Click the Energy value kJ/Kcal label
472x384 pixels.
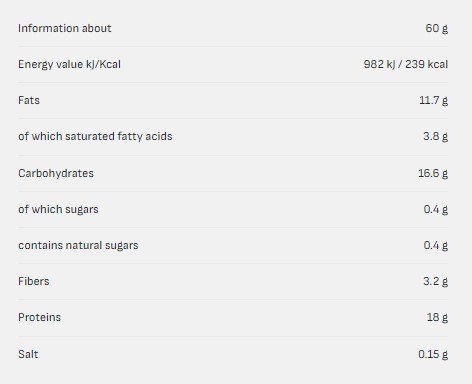[x=69, y=64]
